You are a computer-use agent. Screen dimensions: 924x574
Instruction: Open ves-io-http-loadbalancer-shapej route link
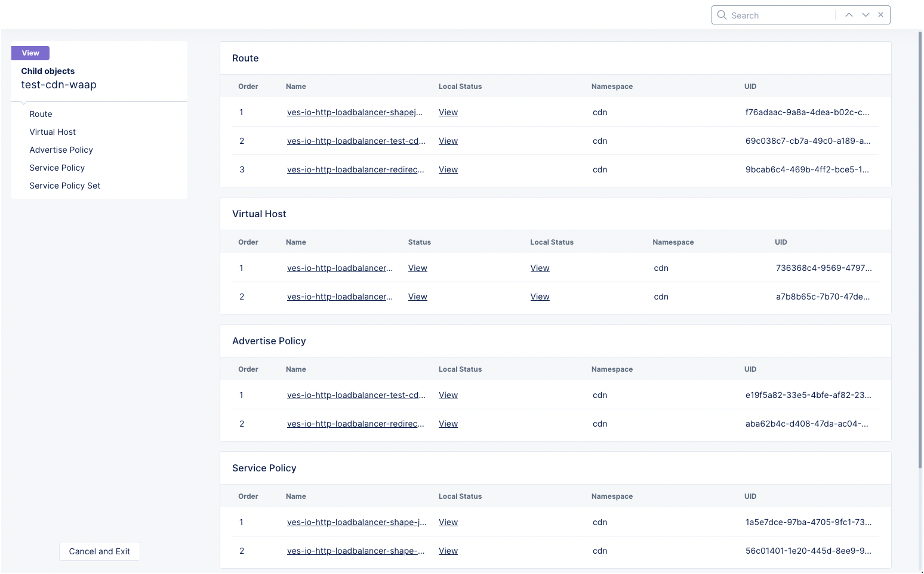click(355, 112)
